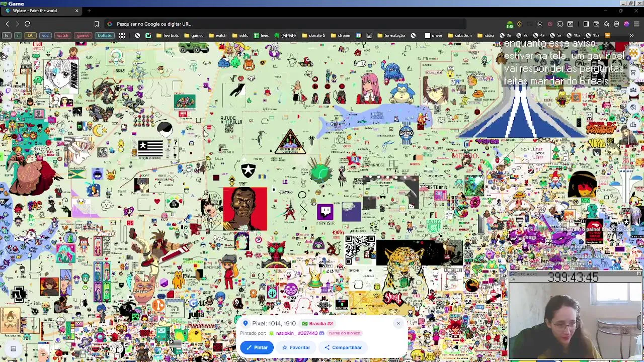The width and height of the screenshot is (644, 362).
Task: Open the 'live bots' bookmark folder
Action: [168, 36]
